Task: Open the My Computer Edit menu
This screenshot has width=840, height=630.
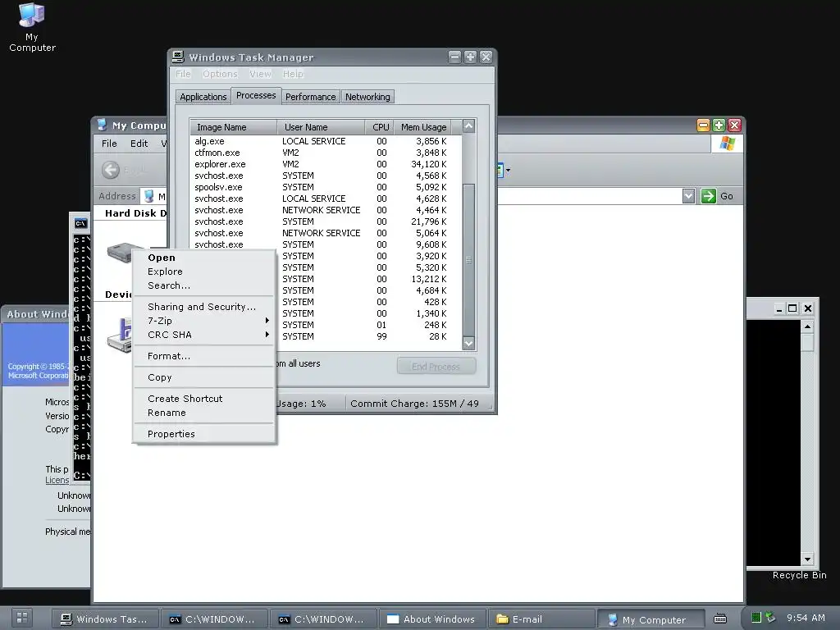Action: pos(139,144)
